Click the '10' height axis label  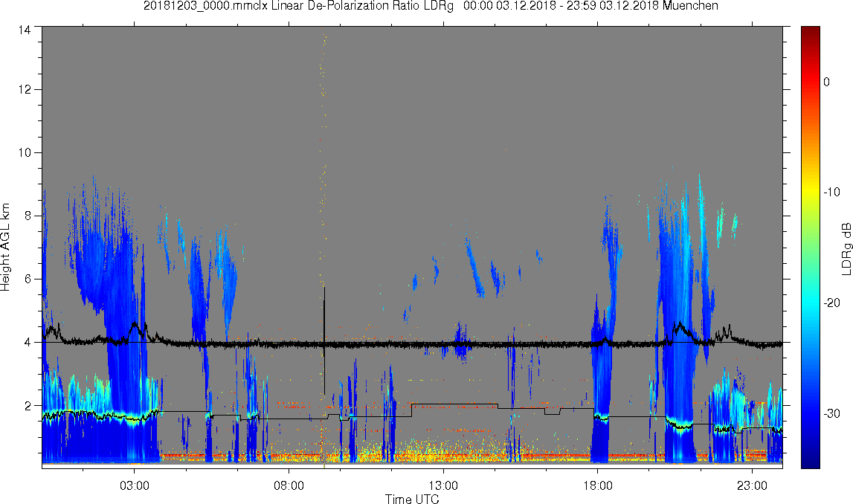25,153
